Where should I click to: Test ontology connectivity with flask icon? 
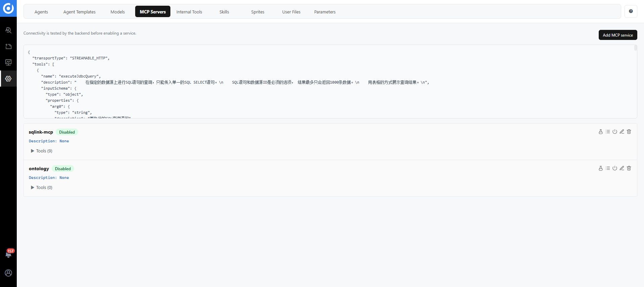(x=600, y=168)
